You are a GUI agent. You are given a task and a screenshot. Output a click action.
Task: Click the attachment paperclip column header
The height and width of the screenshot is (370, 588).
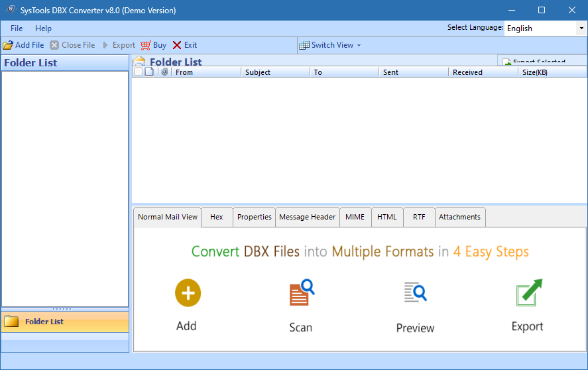click(164, 72)
